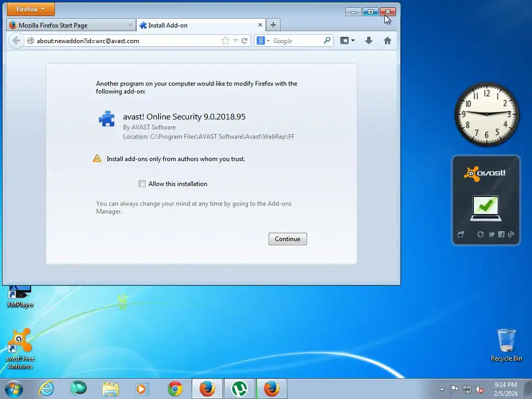Click the RSS feed icon in avast gadget

511,234
